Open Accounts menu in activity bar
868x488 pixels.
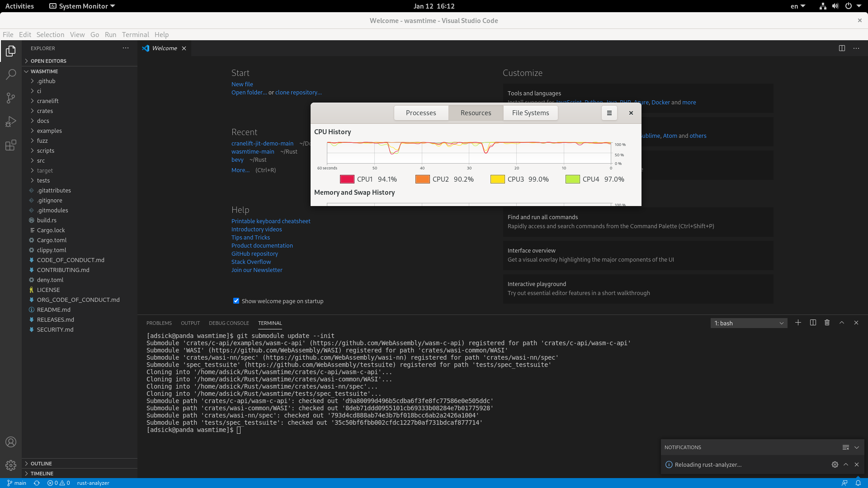(x=11, y=442)
